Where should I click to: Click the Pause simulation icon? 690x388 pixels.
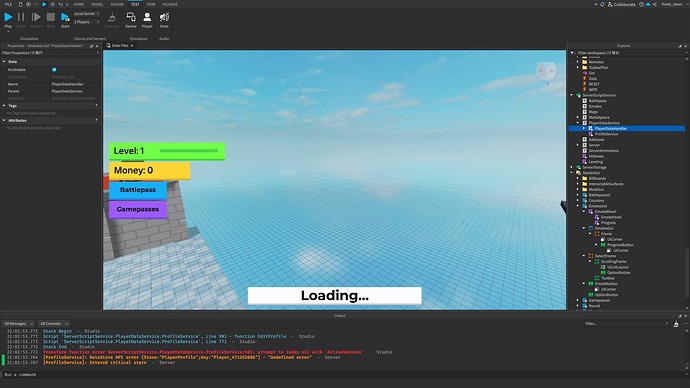(21, 17)
